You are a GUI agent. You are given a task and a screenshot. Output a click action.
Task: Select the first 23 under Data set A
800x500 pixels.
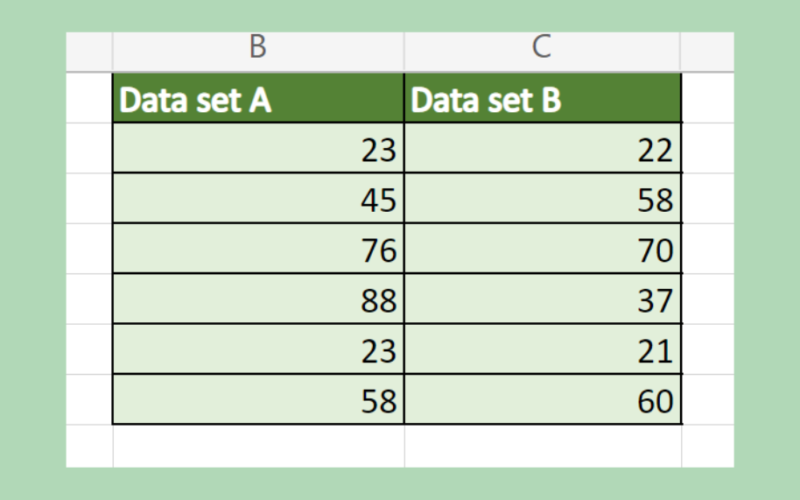pyautogui.click(x=258, y=149)
